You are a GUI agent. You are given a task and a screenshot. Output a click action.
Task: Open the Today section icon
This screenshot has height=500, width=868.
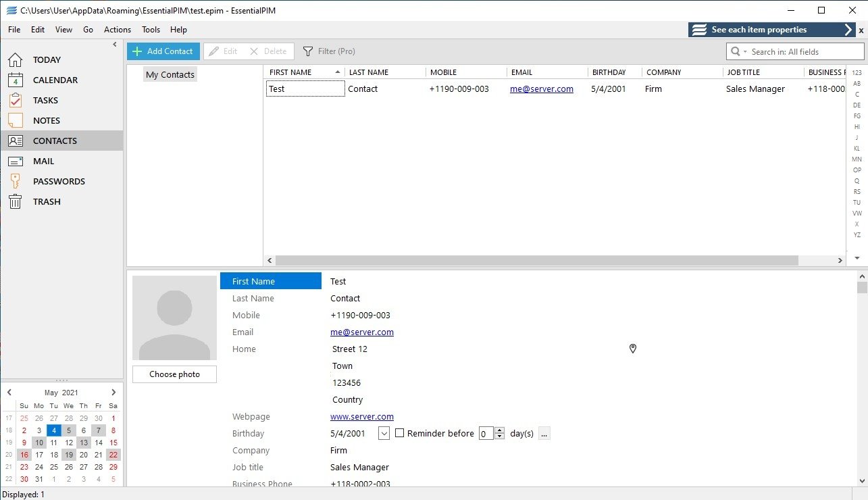15,59
